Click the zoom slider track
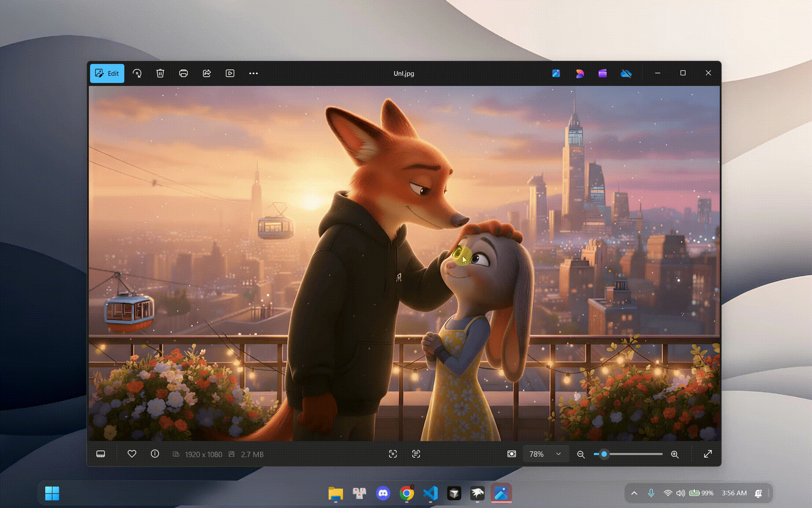812x508 pixels. (628, 454)
